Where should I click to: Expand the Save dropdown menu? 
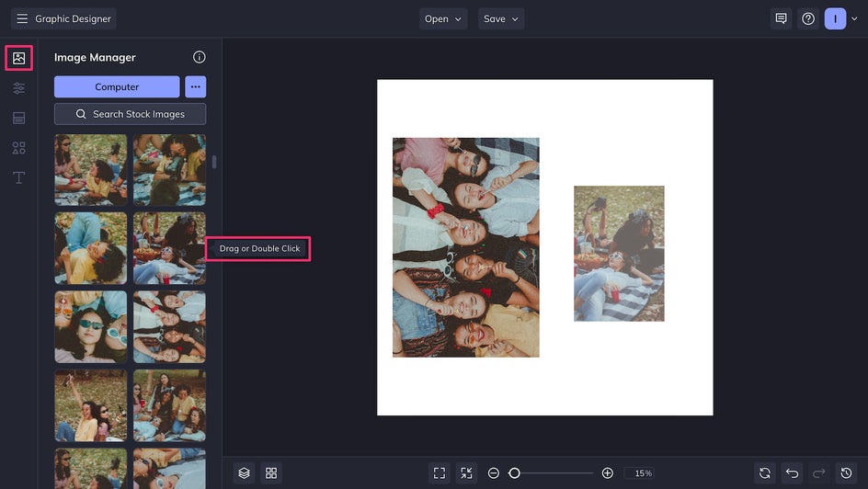501,18
